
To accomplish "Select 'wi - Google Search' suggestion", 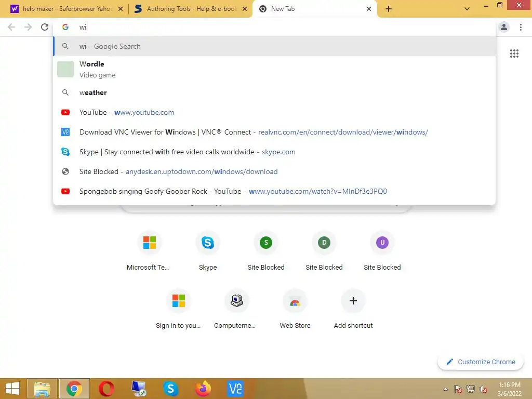I will click(x=274, y=46).
